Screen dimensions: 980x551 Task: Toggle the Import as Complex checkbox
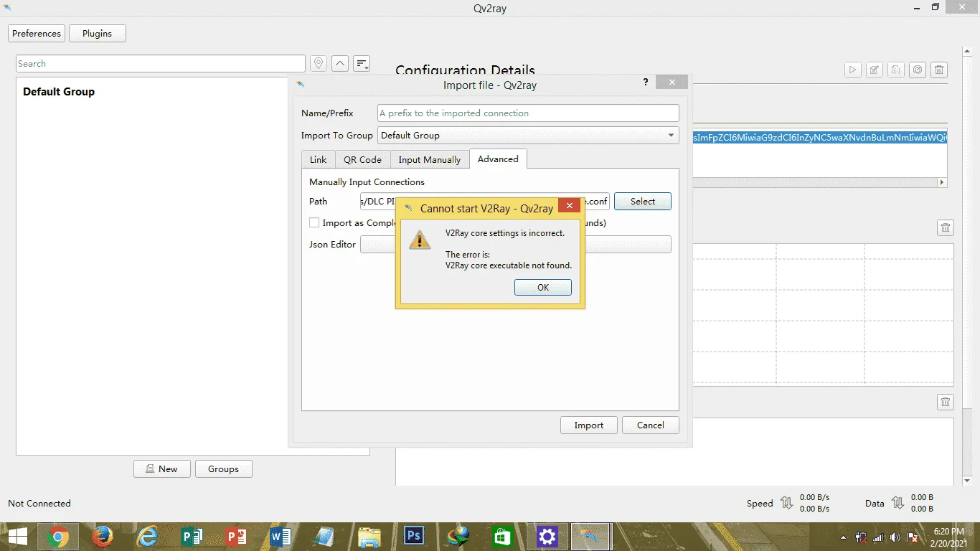pos(314,223)
